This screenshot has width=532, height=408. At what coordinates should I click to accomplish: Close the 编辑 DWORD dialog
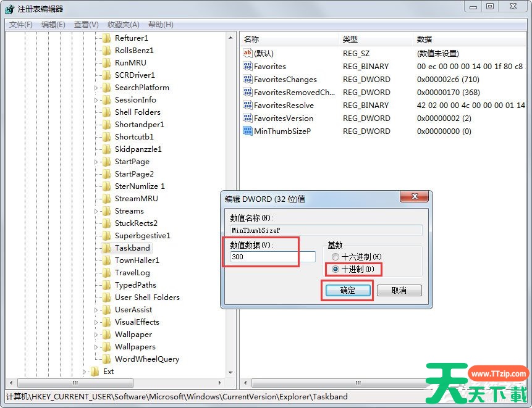pyautogui.click(x=414, y=196)
